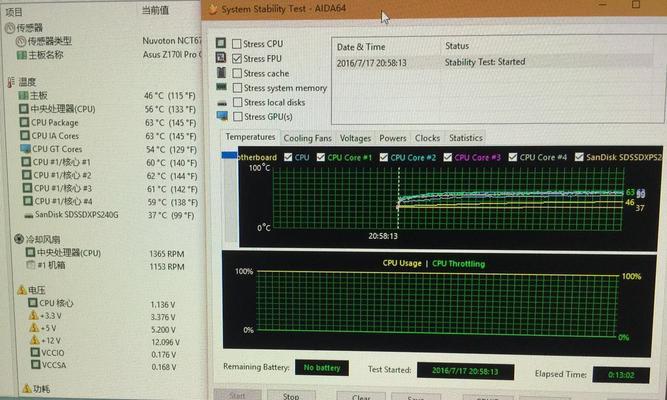
Task: Click the VCCIO row icon
Action: [35, 352]
